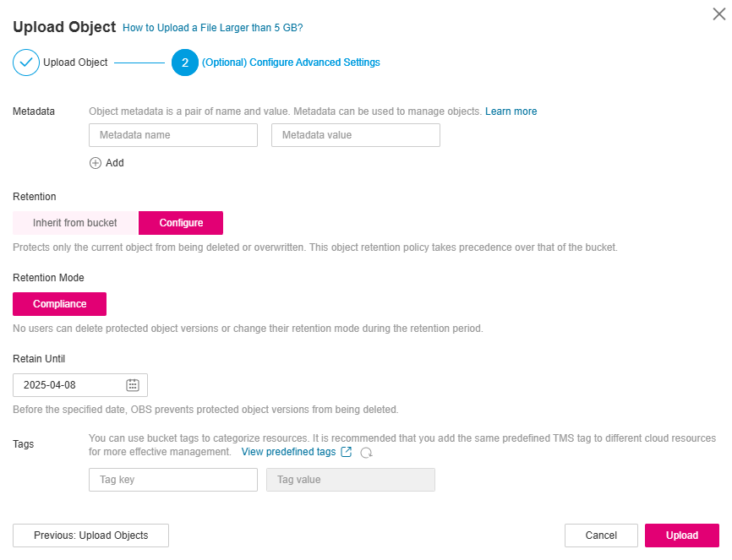Click the refresh icon beside predefined tags

(367, 453)
